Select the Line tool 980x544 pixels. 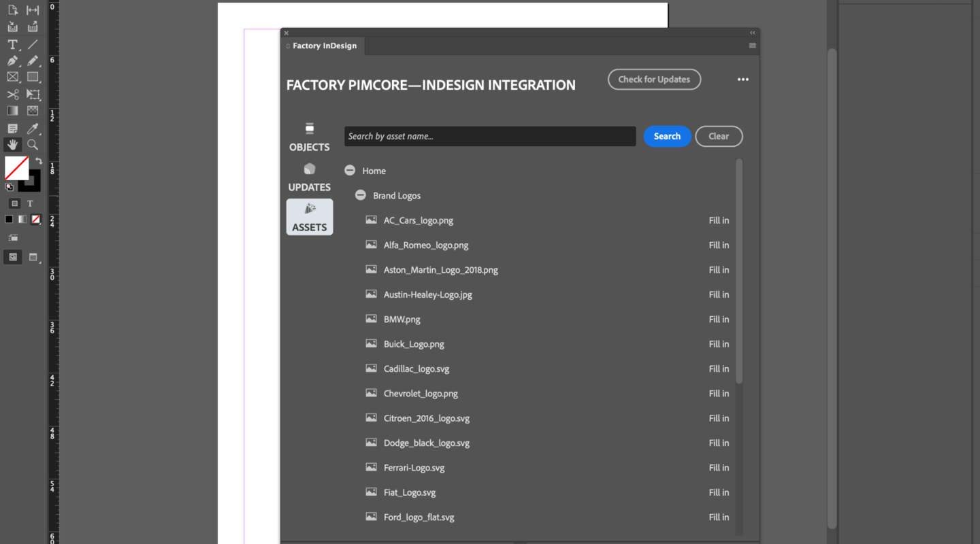pyautogui.click(x=33, y=44)
